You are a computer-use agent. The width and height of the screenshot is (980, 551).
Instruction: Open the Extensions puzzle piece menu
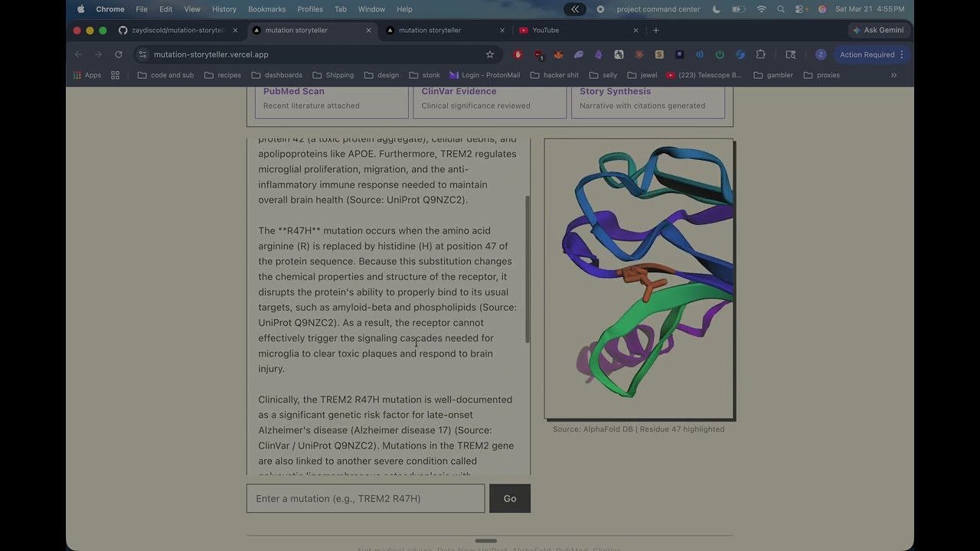click(760, 54)
